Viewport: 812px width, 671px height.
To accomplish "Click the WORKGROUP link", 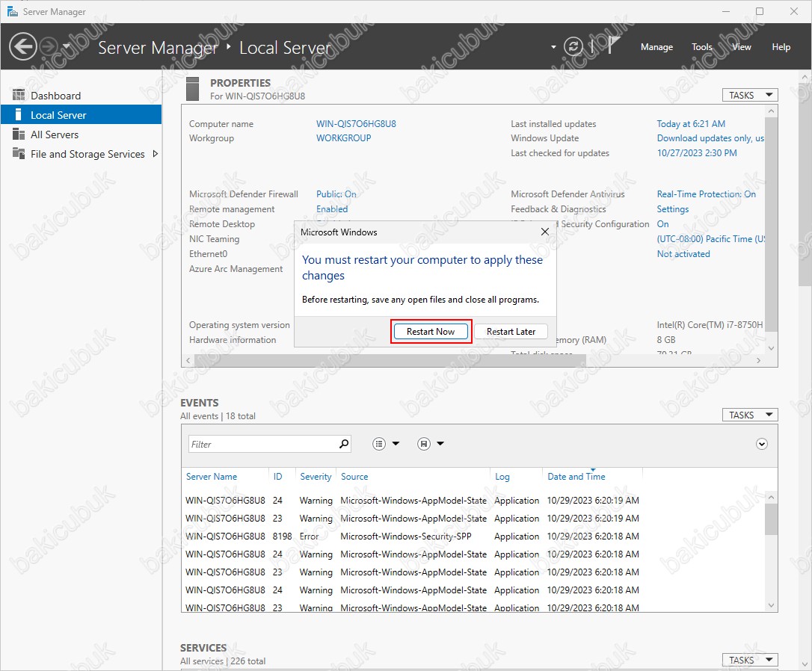I will click(x=343, y=138).
